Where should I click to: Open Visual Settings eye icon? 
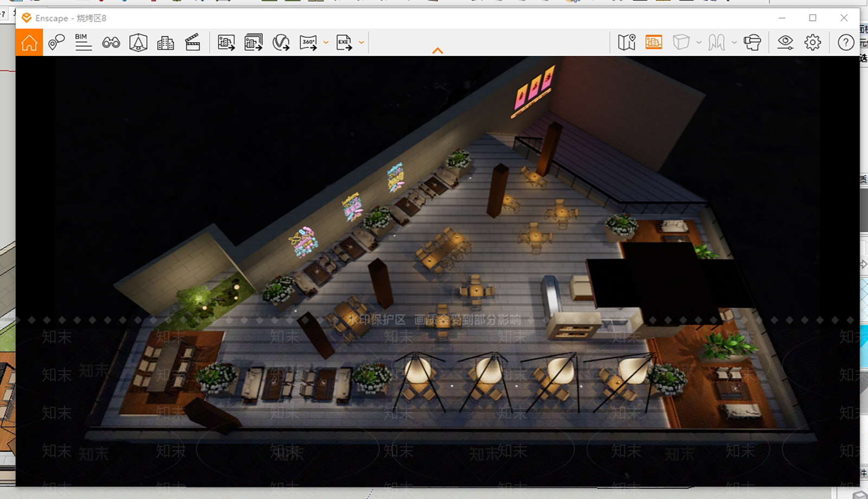tap(785, 42)
